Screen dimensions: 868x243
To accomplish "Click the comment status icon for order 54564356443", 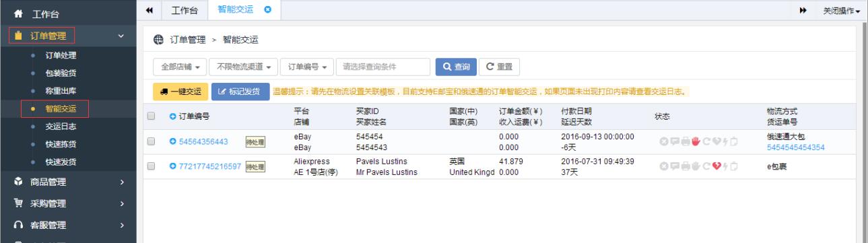I will (675, 141).
